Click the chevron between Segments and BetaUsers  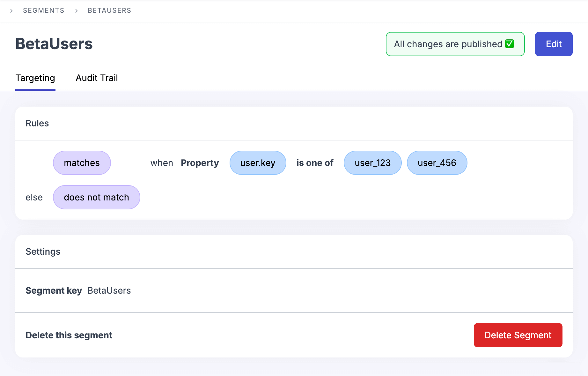(77, 11)
